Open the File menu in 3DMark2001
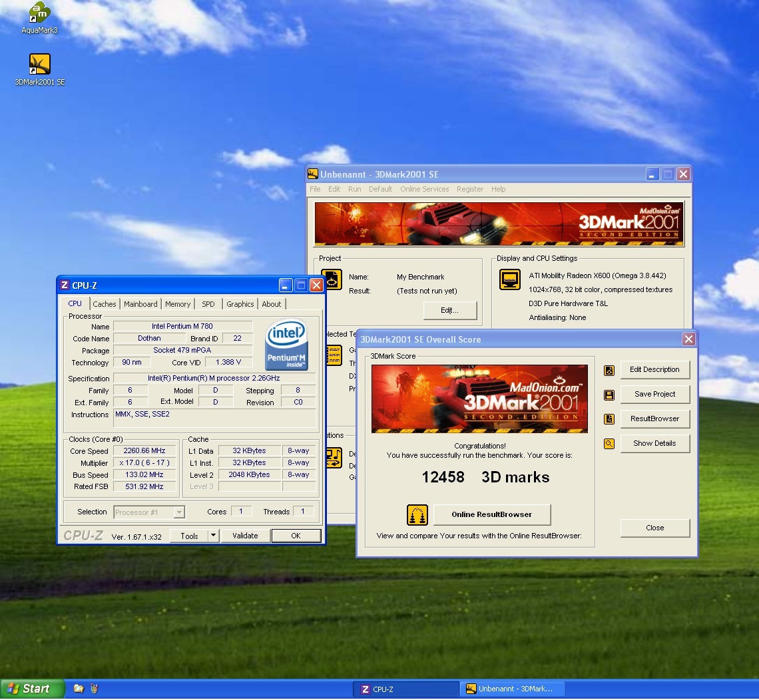The image size is (759, 700). click(x=315, y=189)
